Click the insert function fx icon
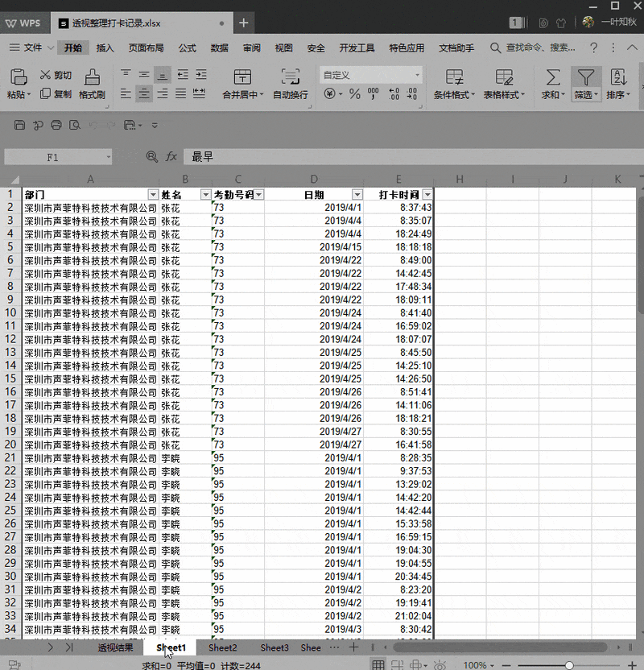The width and height of the screenshot is (644, 670). point(171,157)
